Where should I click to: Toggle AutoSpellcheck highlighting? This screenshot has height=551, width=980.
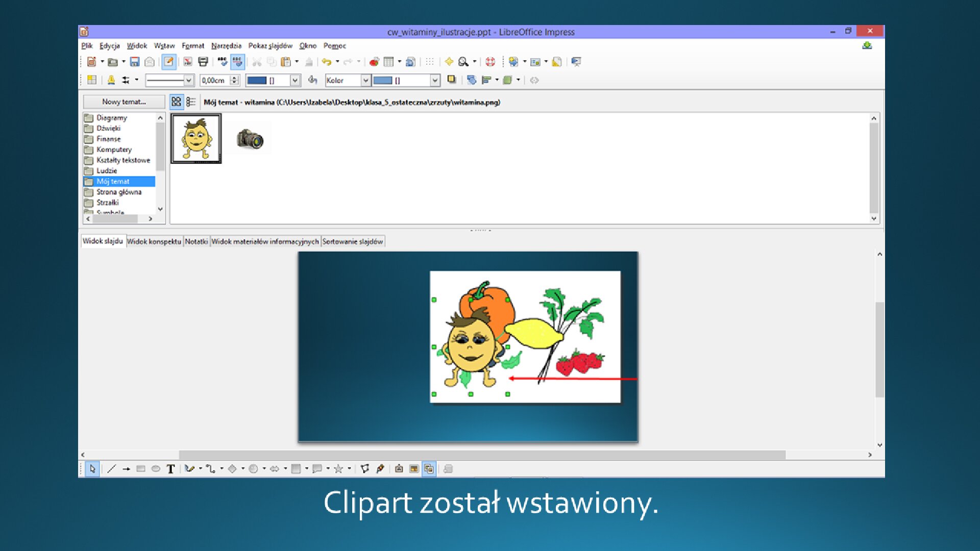pos(238,62)
